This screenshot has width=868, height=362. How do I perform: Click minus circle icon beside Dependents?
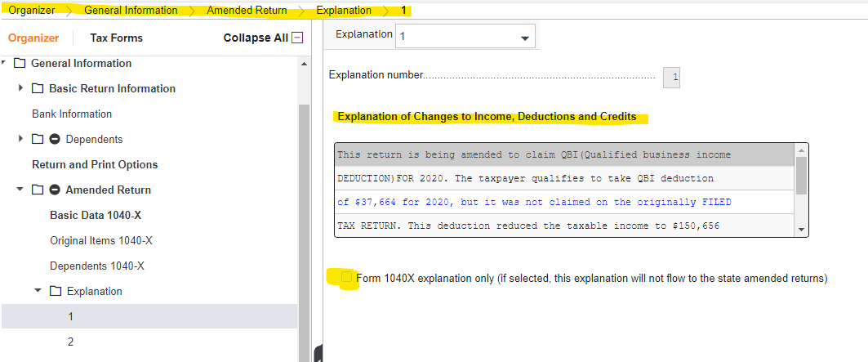[55, 139]
